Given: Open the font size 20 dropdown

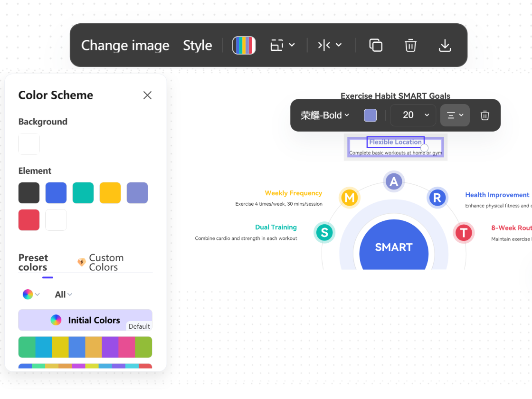Looking at the screenshot, I should click(413, 115).
